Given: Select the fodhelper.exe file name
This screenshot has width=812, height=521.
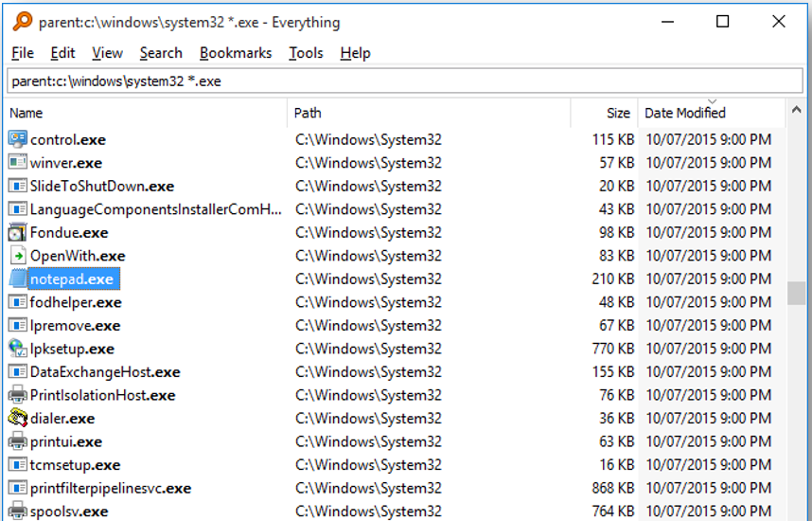Looking at the screenshot, I should click(76, 302).
